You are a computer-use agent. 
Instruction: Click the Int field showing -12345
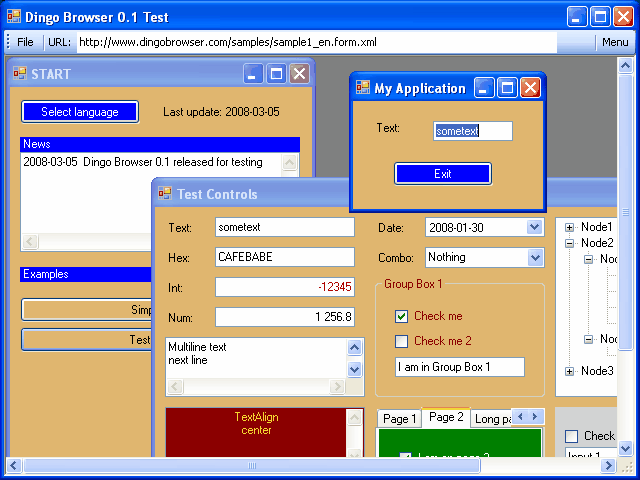pos(284,287)
